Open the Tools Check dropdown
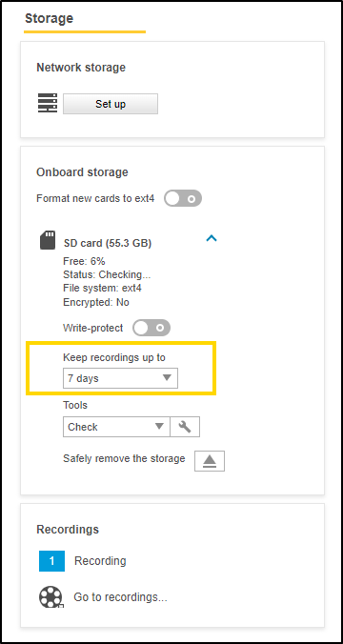Viewport: 343px width, 644px height. click(116, 427)
